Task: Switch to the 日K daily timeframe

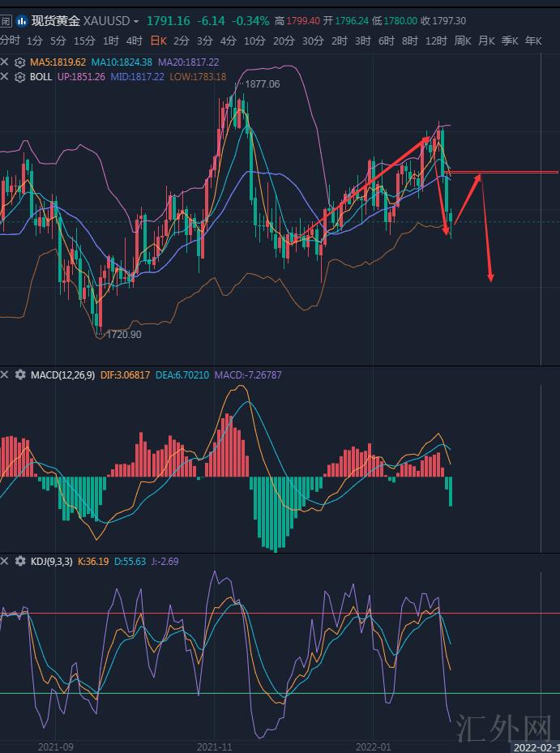Action: pos(158,41)
